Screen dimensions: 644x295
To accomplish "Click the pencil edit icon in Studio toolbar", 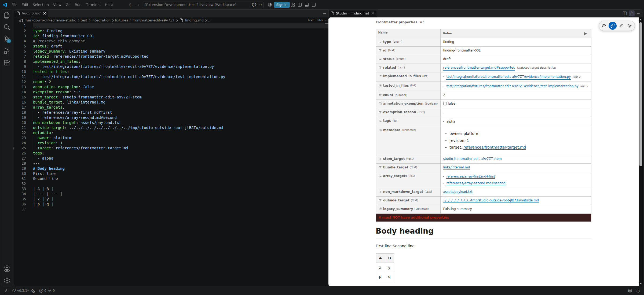I will click(621, 26).
